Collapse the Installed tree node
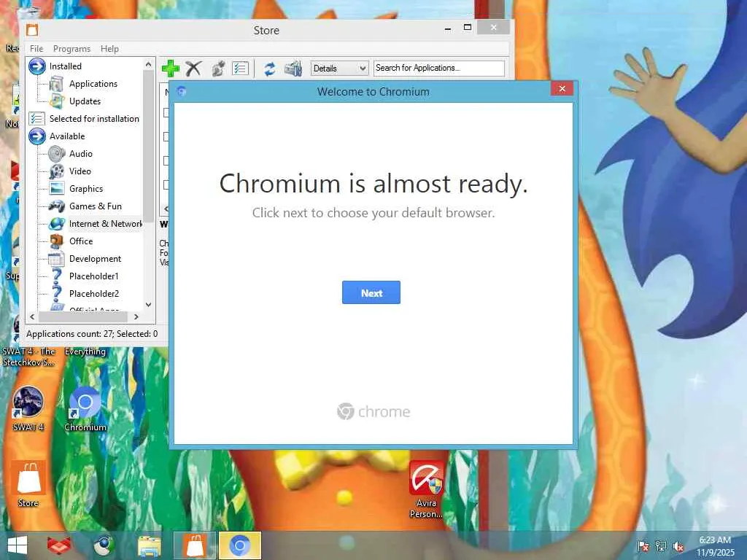 pos(36,66)
